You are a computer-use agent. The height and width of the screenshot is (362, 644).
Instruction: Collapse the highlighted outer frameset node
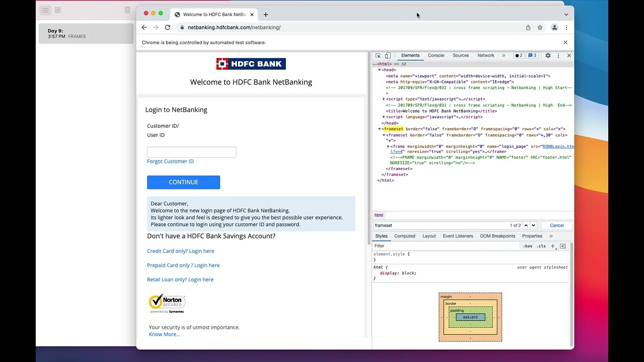pyautogui.click(x=380, y=129)
